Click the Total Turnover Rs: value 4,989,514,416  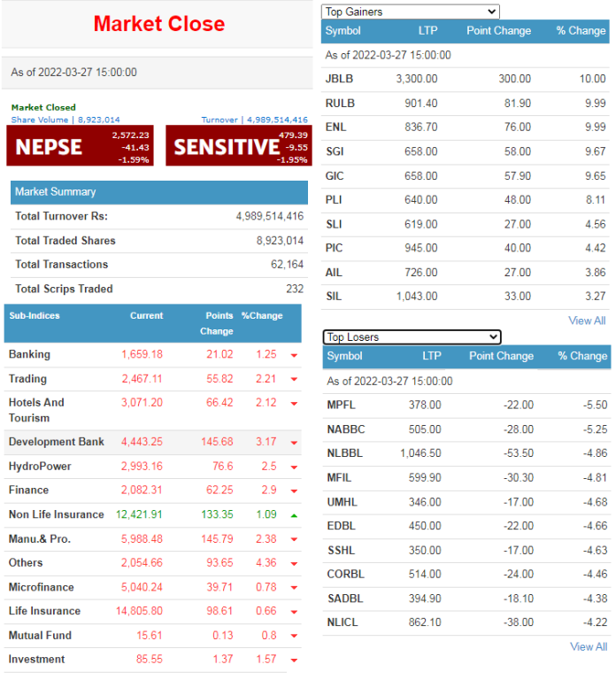pos(270,216)
